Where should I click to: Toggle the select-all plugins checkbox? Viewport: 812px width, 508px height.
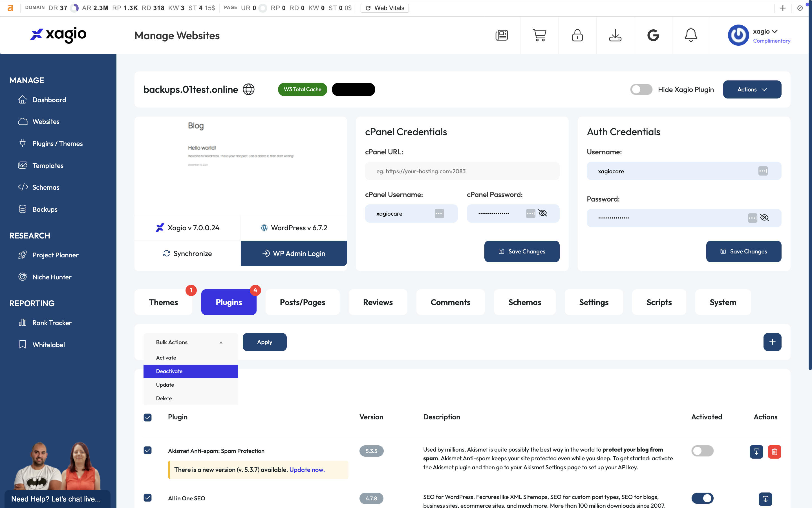pyautogui.click(x=148, y=417)
